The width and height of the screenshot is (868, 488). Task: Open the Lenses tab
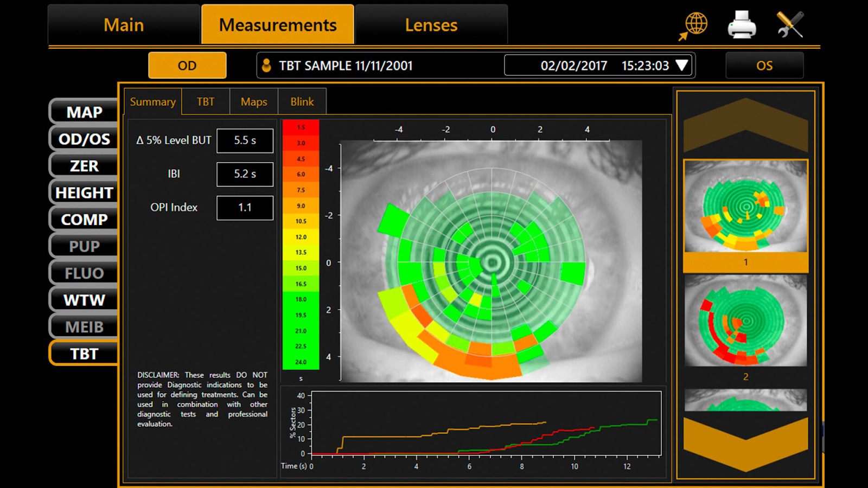431,25
